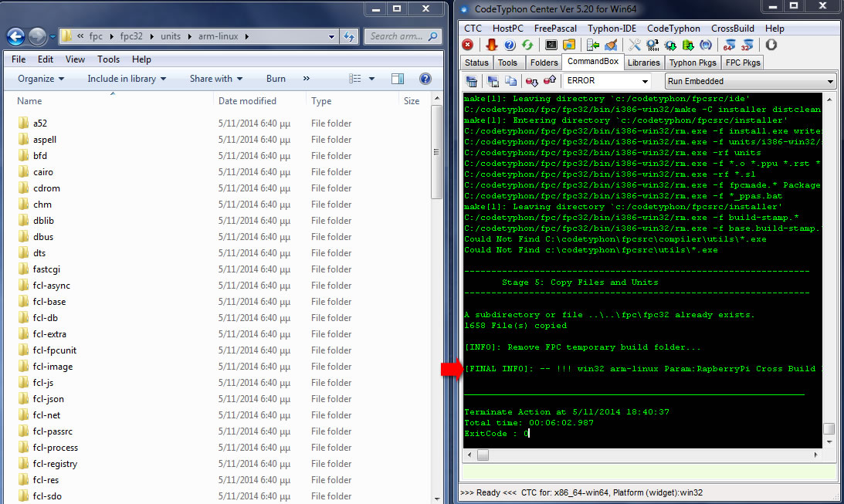Open the FreePascal menu
Viewport: 844px width, 504px height.
tap(555, 29)
